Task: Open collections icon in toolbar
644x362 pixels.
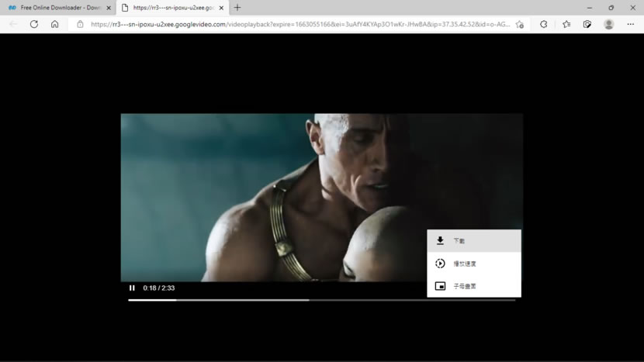Action: [587, 24]
